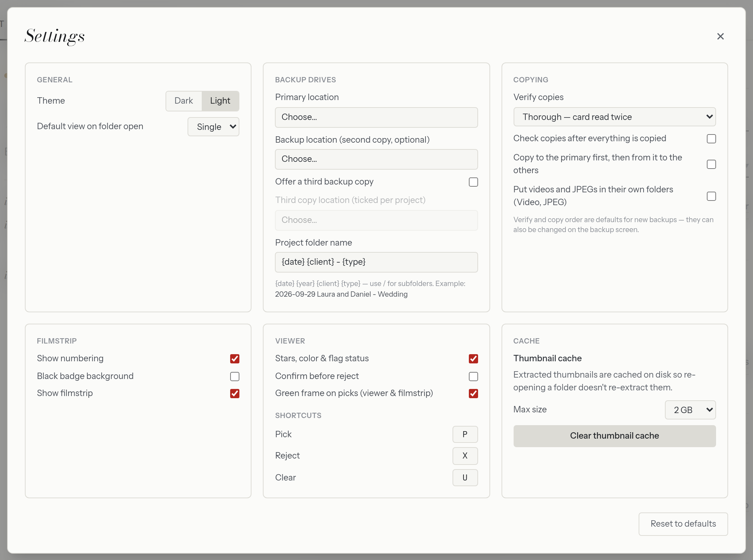753x560 pixels.
Task: Click Clear thumbnail cache button
Action: pos(614,436)
